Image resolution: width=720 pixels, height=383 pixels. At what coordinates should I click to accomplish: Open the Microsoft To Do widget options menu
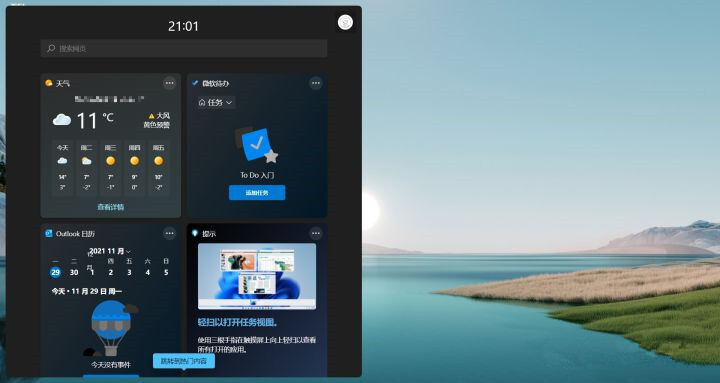pos(315,83)
